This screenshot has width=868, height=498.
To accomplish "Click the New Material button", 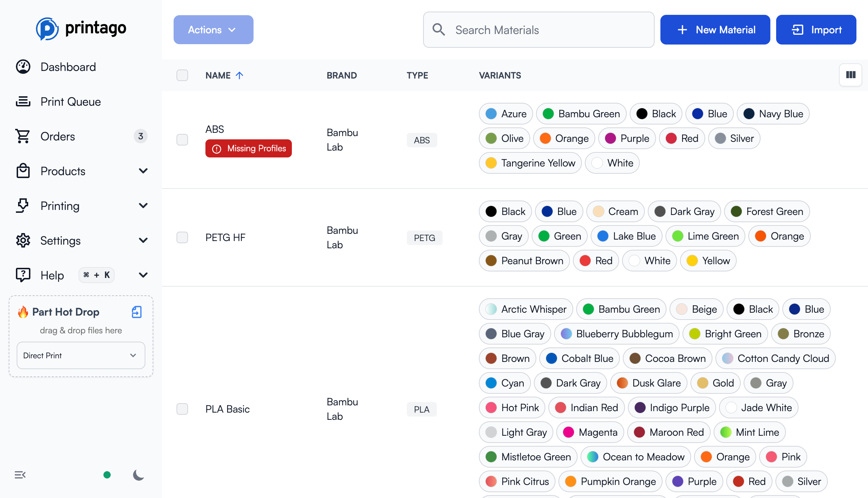I will (x=715, y=30).
